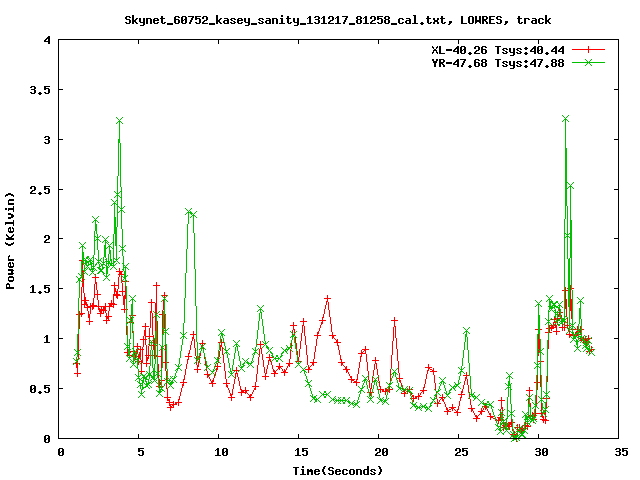Click the green peak marker near 4 seconds
This screenshot has width=640, height=480.
(119, 121)
